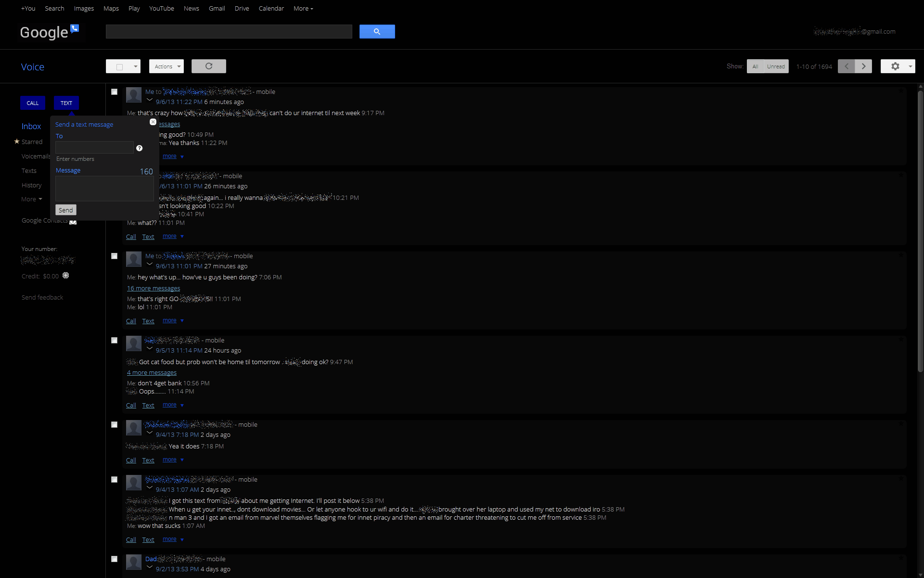Click the Gmail account address at top right

tap(854, 31)
